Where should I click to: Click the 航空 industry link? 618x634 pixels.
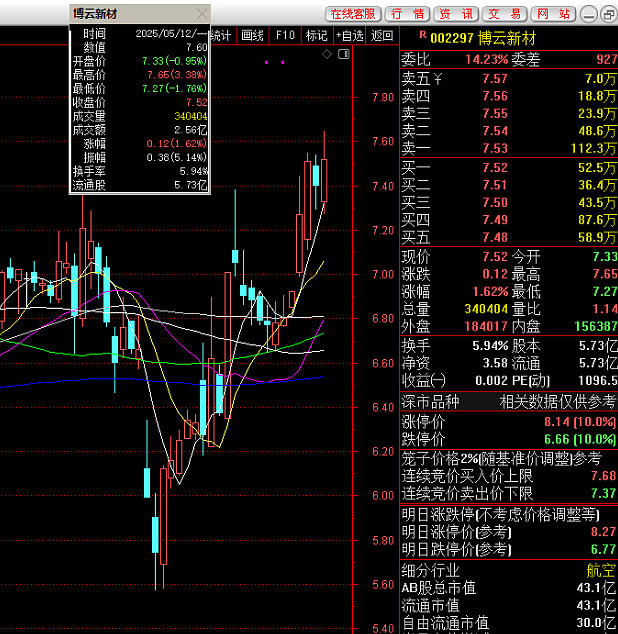point(602,569)
